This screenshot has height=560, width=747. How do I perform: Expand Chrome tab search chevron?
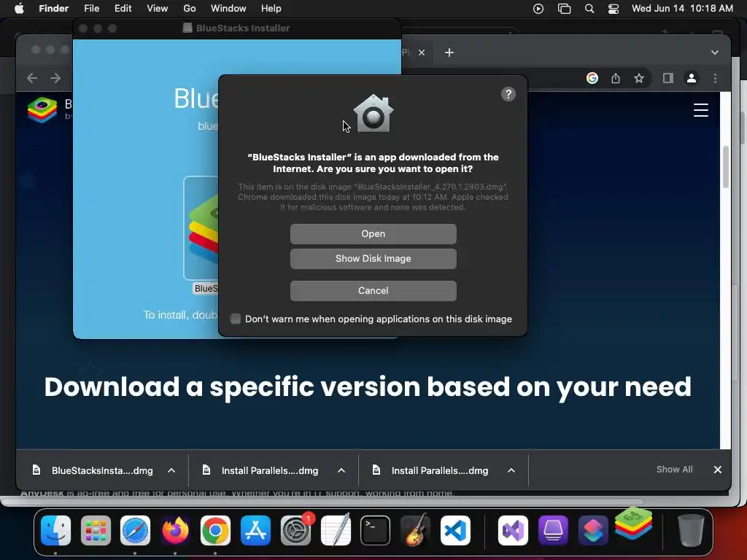click(715, 52)
